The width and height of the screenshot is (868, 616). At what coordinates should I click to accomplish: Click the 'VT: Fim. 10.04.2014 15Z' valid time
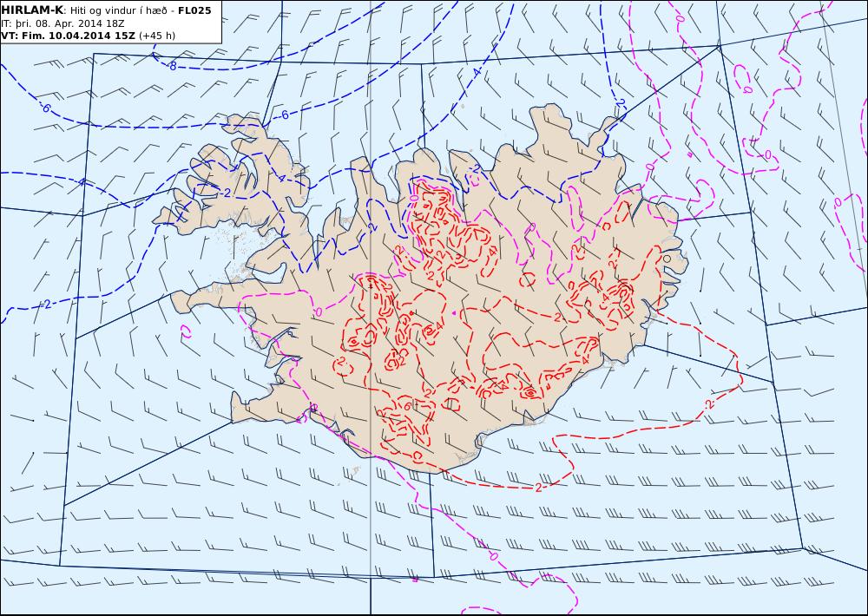click(68, 36)
